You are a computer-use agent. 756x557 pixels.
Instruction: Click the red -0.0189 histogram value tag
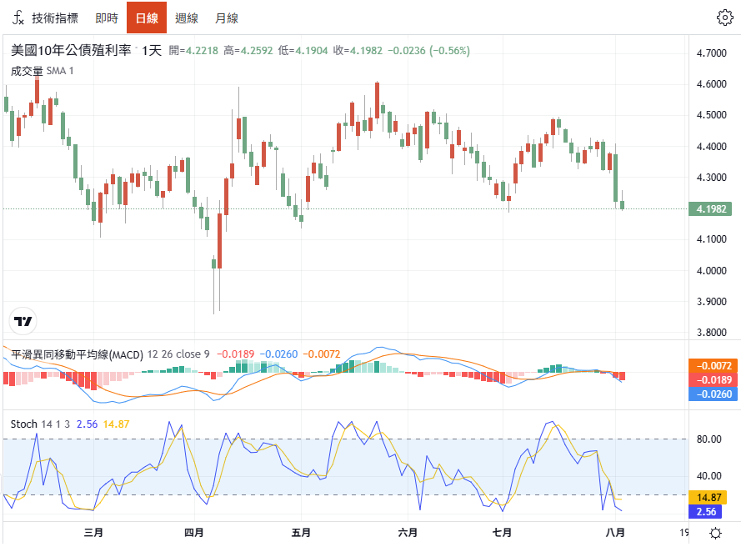713,379
